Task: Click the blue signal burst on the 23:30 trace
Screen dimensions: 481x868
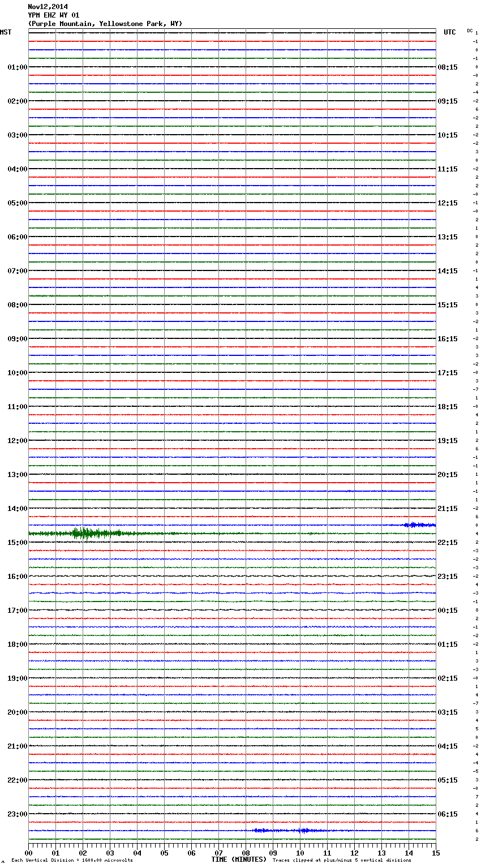Action: click(x=289, y=831)
